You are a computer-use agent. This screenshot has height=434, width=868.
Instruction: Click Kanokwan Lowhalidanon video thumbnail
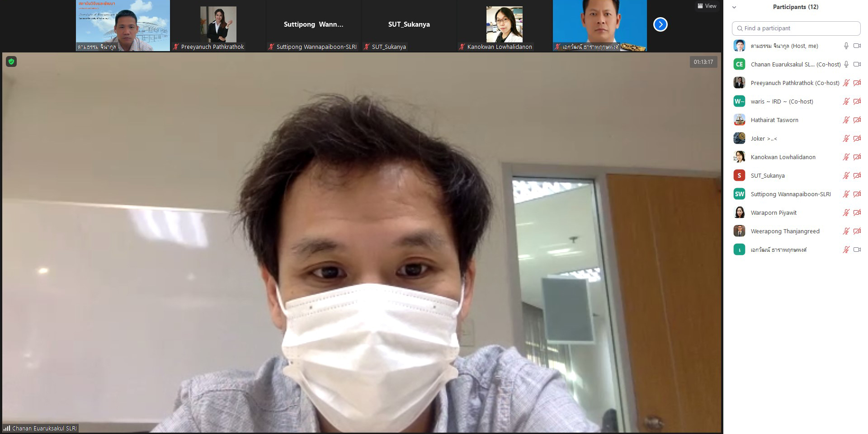pyautogui.click(x=504, y=25)
